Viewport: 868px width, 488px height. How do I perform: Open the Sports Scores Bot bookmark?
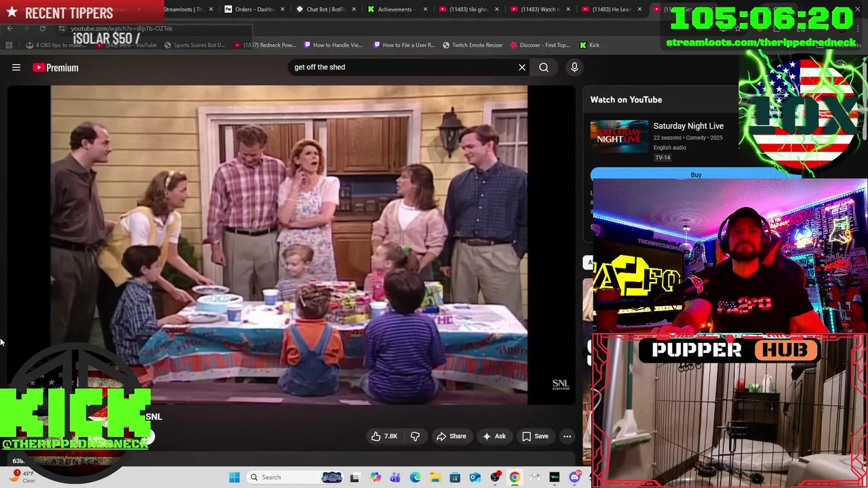pos(195,45)
